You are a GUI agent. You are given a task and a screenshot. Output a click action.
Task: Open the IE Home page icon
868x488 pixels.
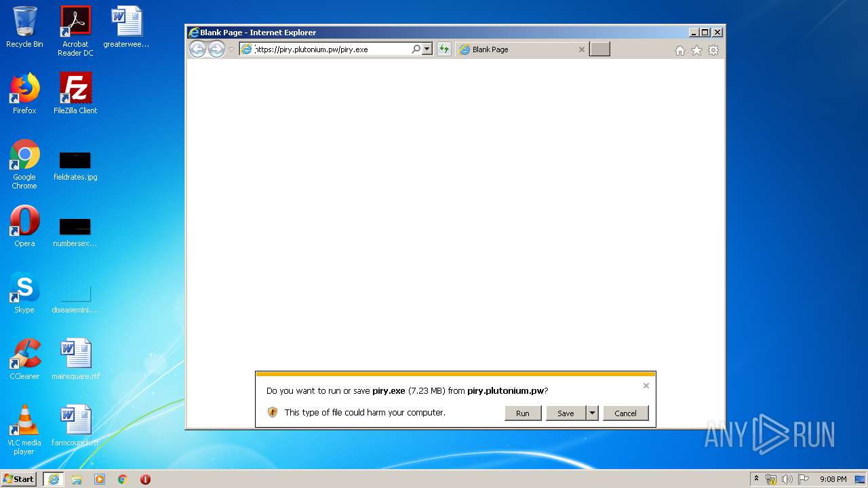(x=680, y=50)
